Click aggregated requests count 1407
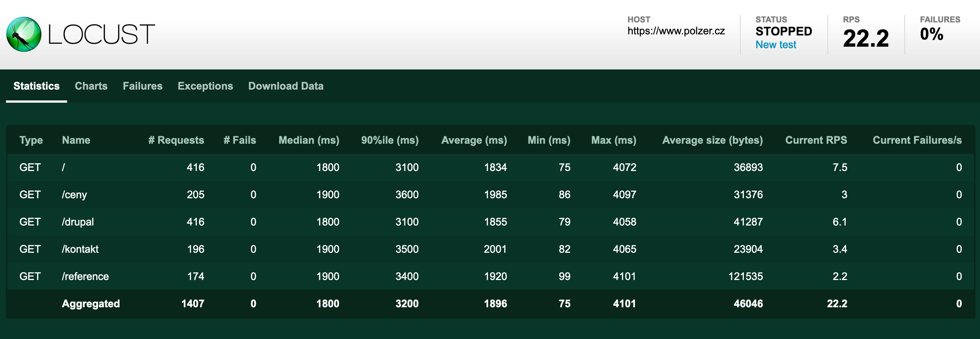Screen dimensions: 980x339 coord(193,304)
